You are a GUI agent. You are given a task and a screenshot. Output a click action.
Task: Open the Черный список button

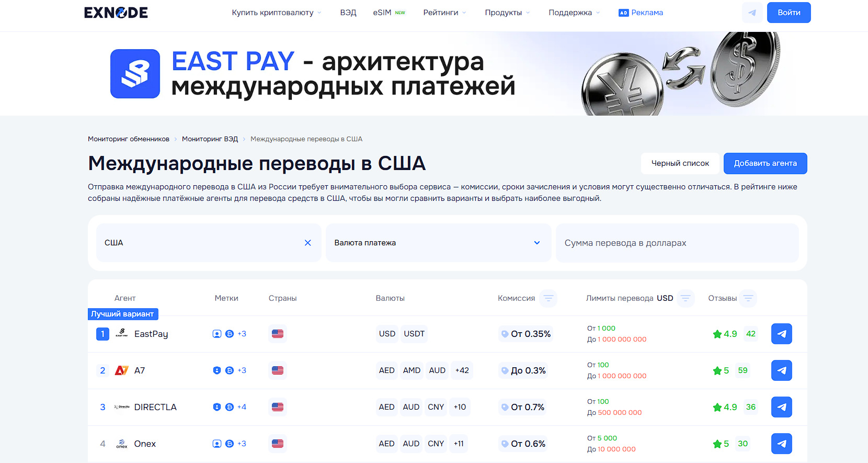tap(680, 163)
